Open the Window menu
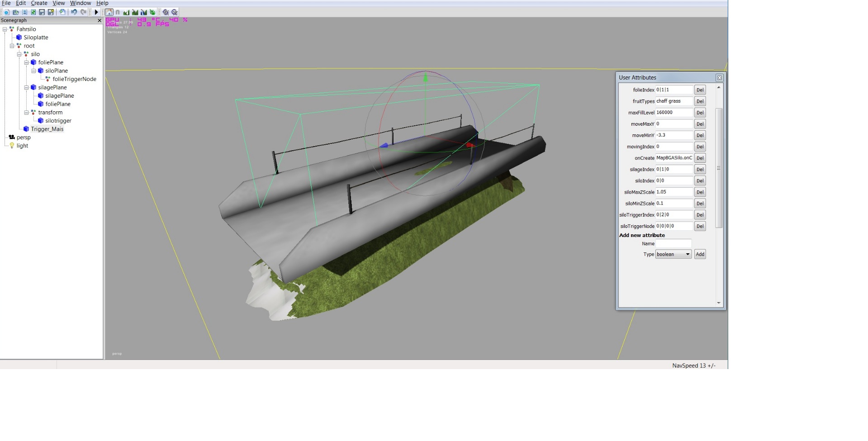The width and height of the screenshot is (868, 441). 81,3
